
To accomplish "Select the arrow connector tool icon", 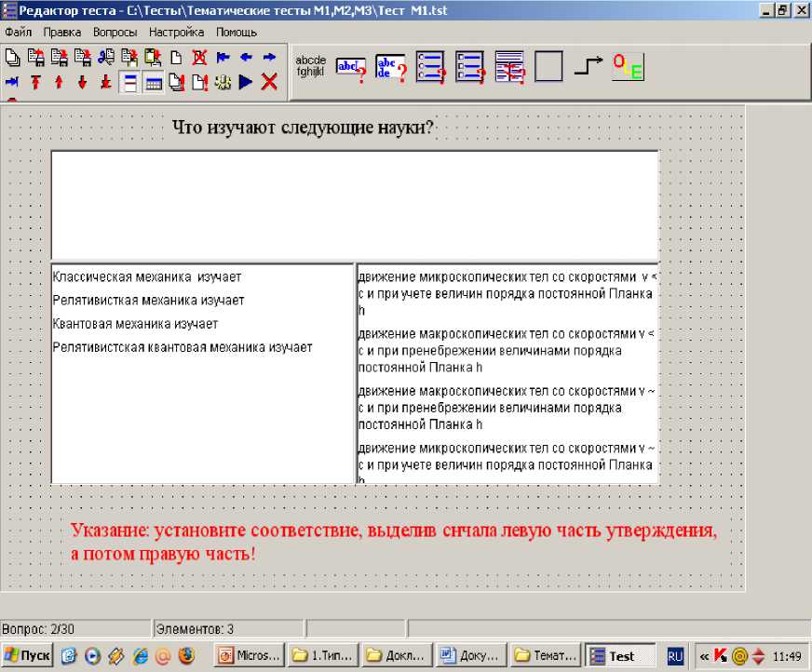I will (588, 67).
